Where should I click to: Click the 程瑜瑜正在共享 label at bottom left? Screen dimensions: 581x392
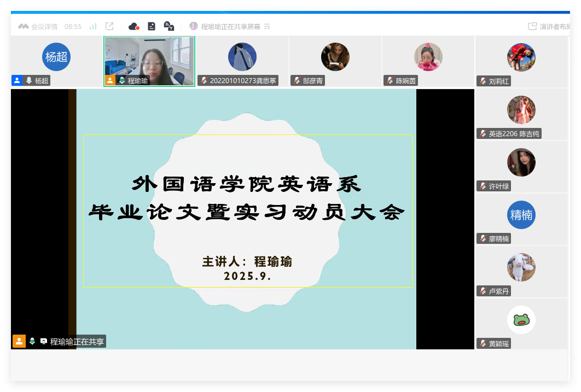click(x=77, y=342)
